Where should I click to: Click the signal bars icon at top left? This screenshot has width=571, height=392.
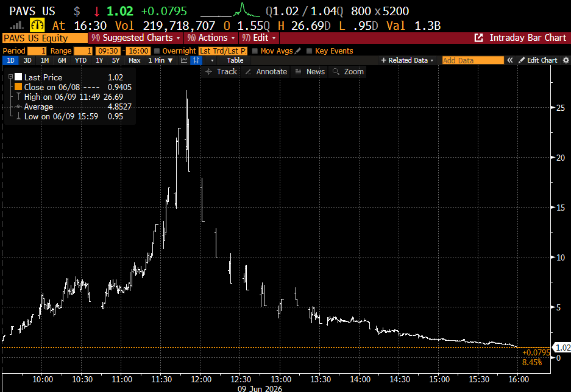click(x=16, y=26)
